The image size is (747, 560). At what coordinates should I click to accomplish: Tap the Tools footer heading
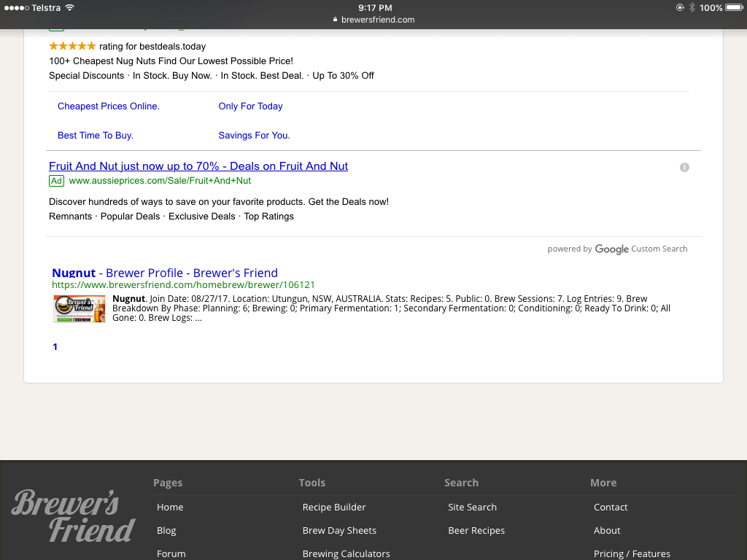click(x=312, y=483)
